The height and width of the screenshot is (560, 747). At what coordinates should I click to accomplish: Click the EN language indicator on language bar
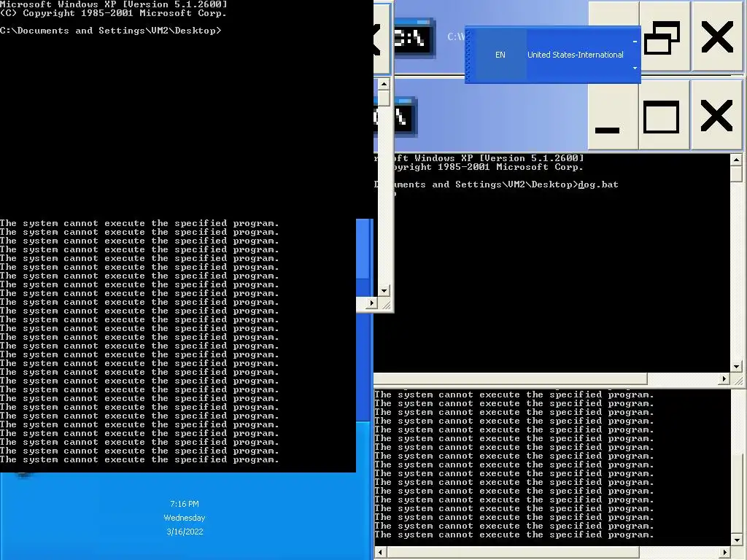[500, 55]
